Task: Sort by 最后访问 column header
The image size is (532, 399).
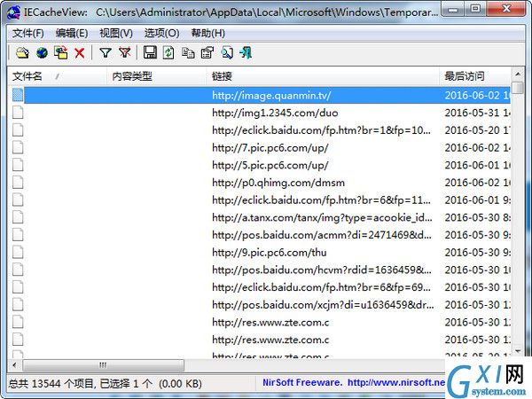Action: click(474, 76)
